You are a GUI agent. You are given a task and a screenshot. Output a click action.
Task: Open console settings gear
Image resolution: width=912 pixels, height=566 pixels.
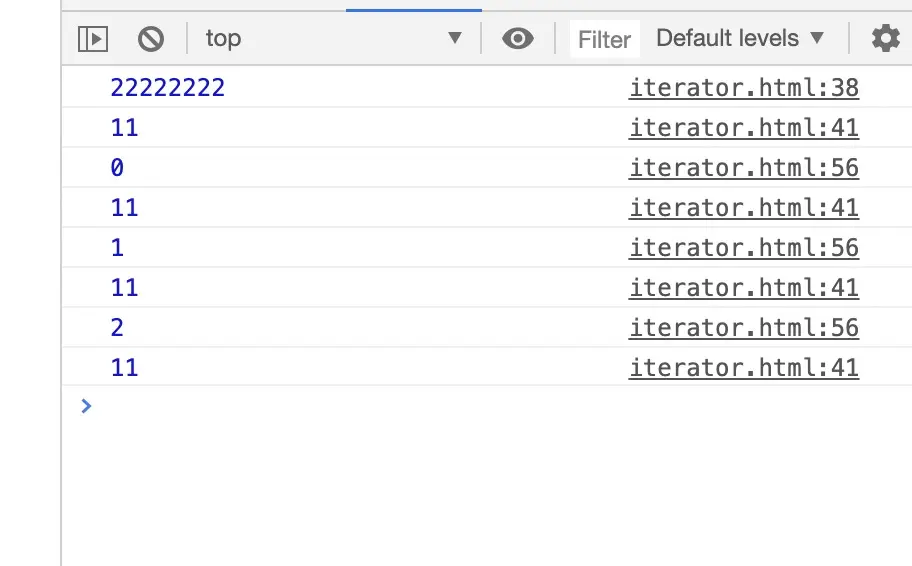(885, 38)
